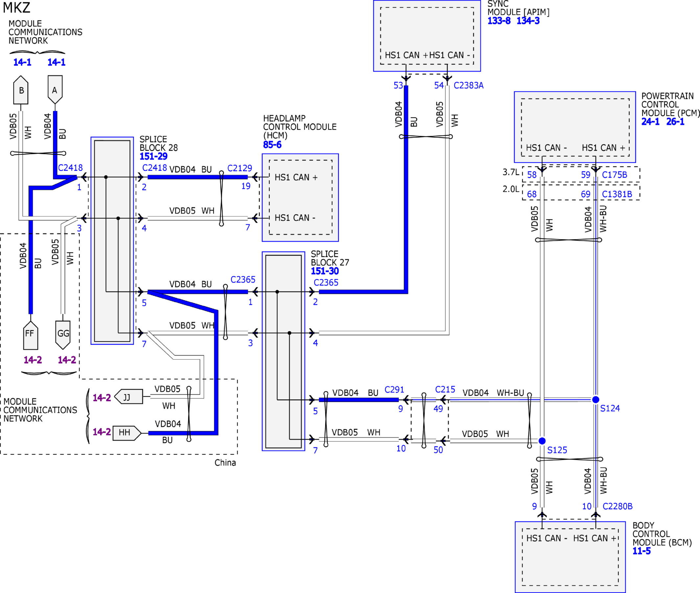Select the Splice Block 28 component box
700x593 pixels.
pos(112,241)
